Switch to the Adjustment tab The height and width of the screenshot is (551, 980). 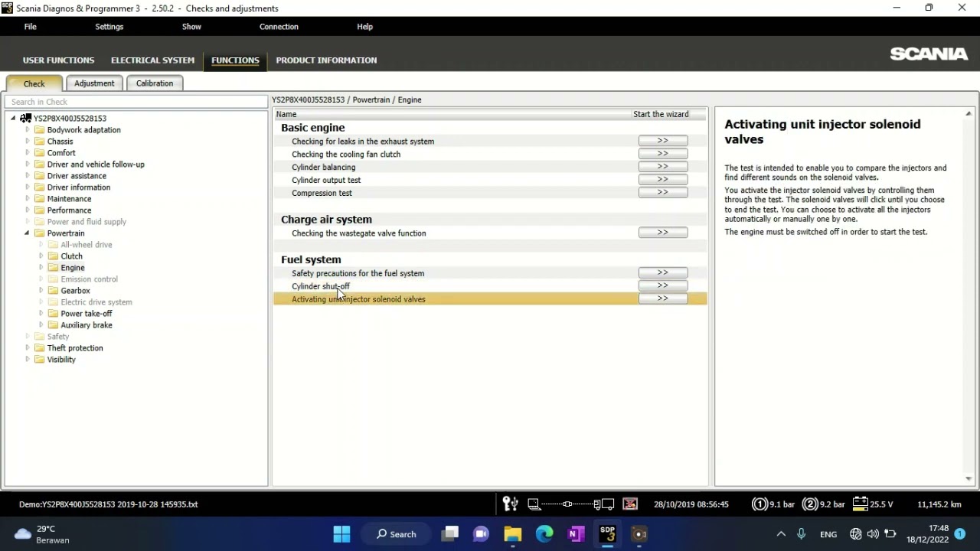coord(94,83)
